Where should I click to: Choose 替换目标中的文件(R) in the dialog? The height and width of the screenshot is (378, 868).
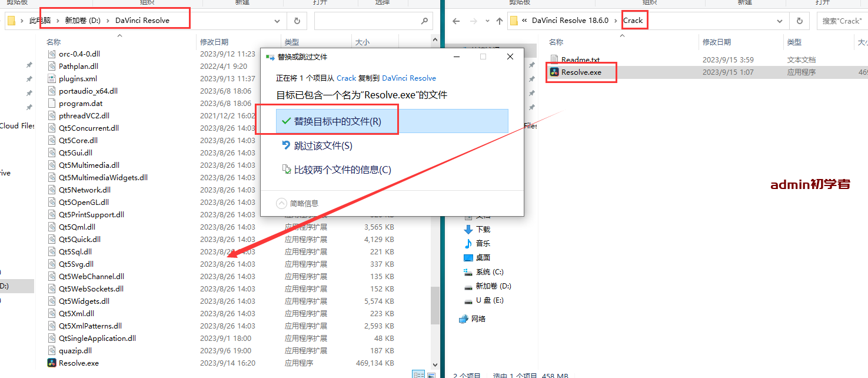pyautogui.click(x=392, y=121)
